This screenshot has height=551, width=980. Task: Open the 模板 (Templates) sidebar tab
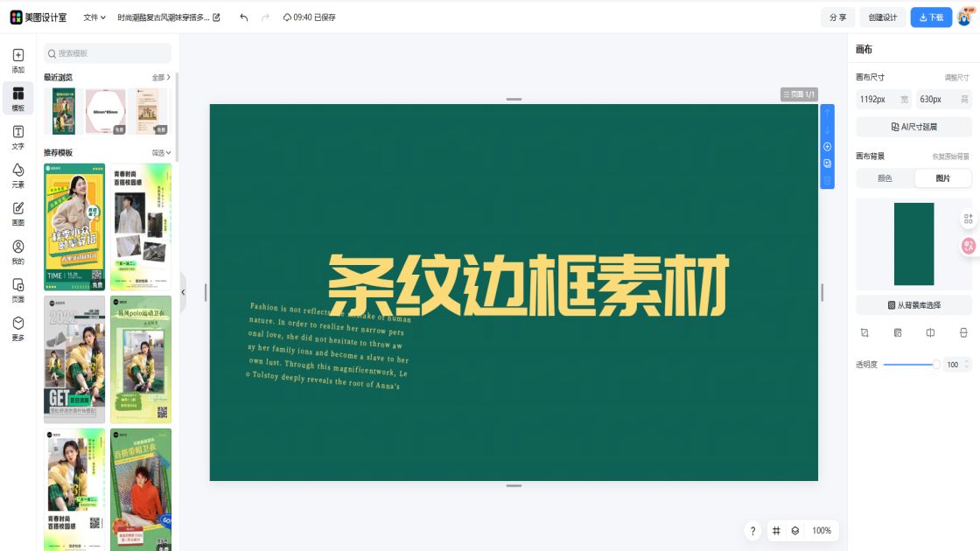point(18,98)
